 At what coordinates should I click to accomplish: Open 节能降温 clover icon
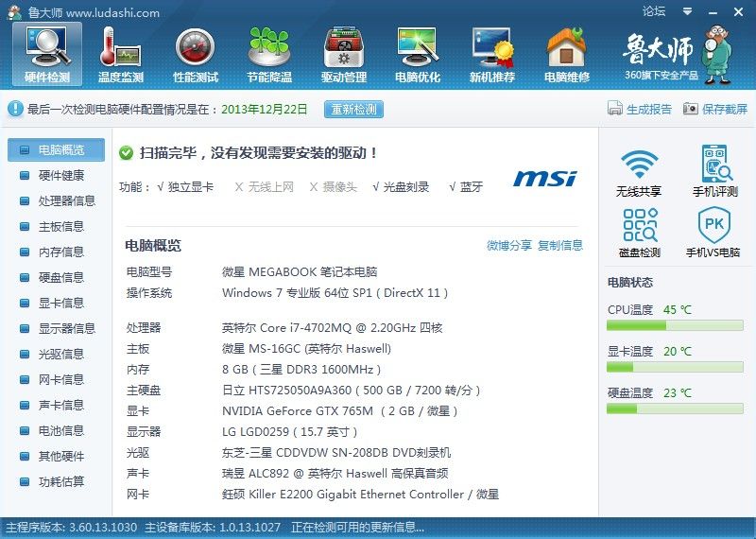click(x=269, y=54)
